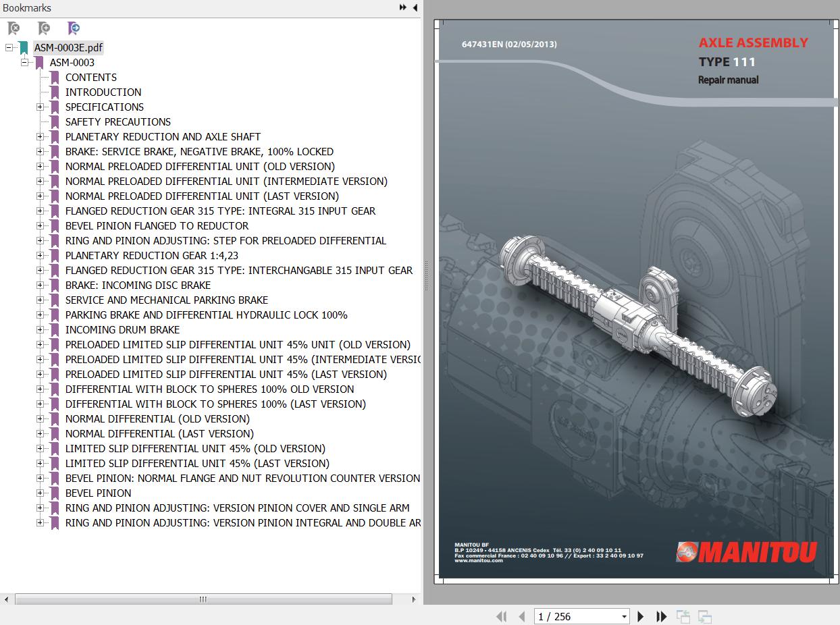The height and width of the screenshot is (625, 840).
Task: Click the next view icon
Action: point(705,616)
